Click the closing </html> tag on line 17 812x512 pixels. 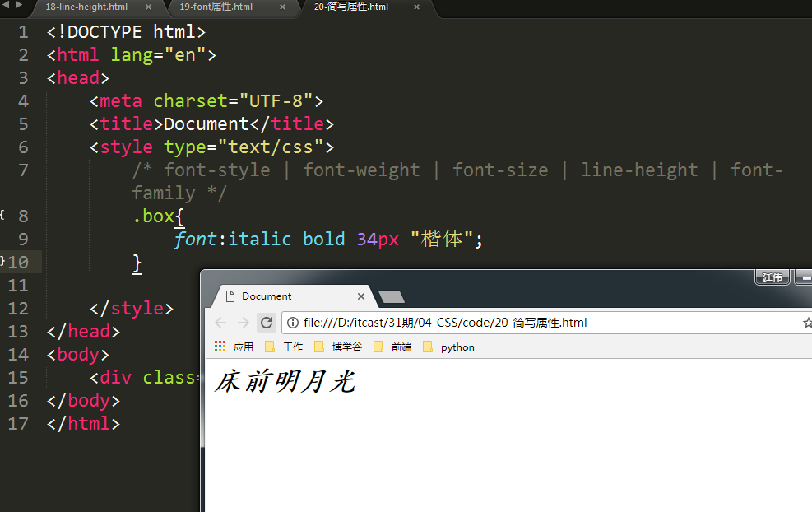tap(83, 424)
